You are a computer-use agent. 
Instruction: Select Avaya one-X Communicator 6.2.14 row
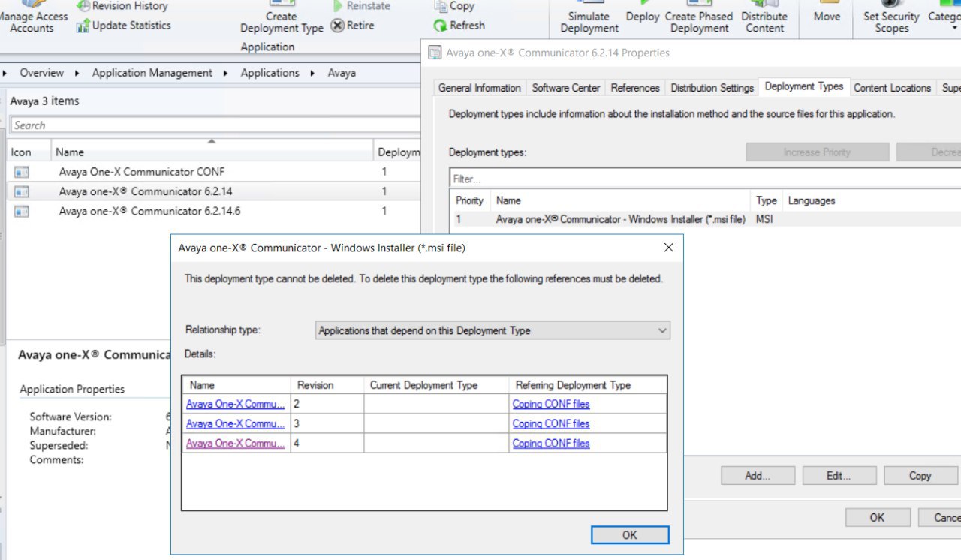click(214, 191)
